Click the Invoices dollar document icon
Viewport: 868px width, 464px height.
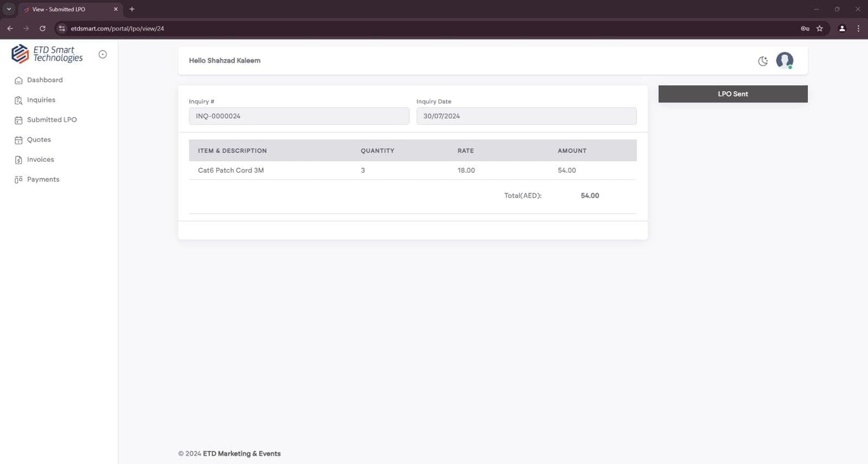tap(18, 160)
